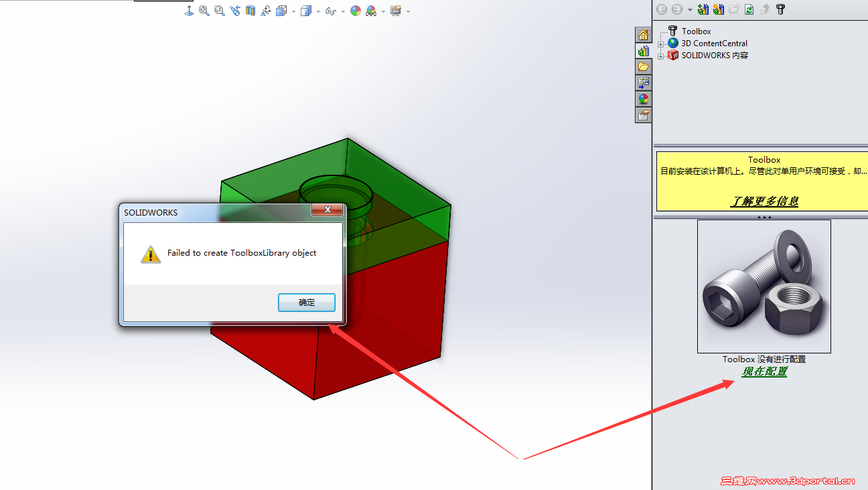Viewport: 868px width, 490px height.
Task: Click the Hide/Show Items glasses icon
Action: point(330,11)
